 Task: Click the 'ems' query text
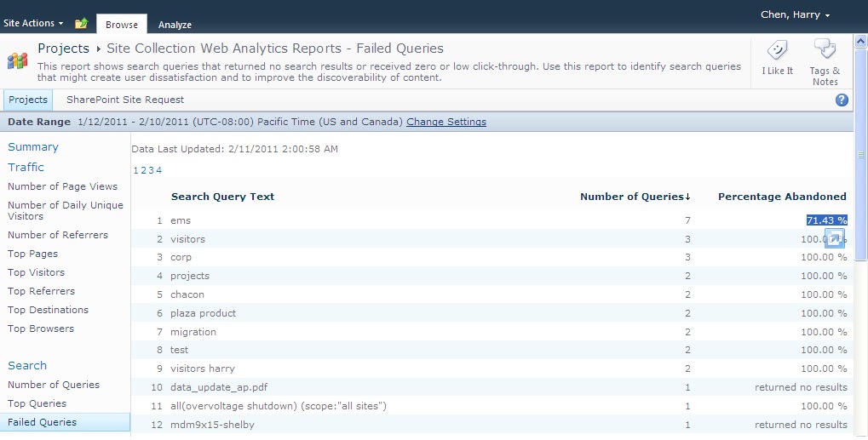tap(181, 220)
